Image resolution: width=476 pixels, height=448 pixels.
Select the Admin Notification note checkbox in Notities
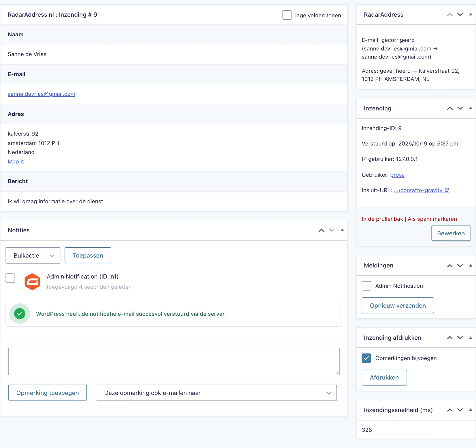click(x=10, y=278)
